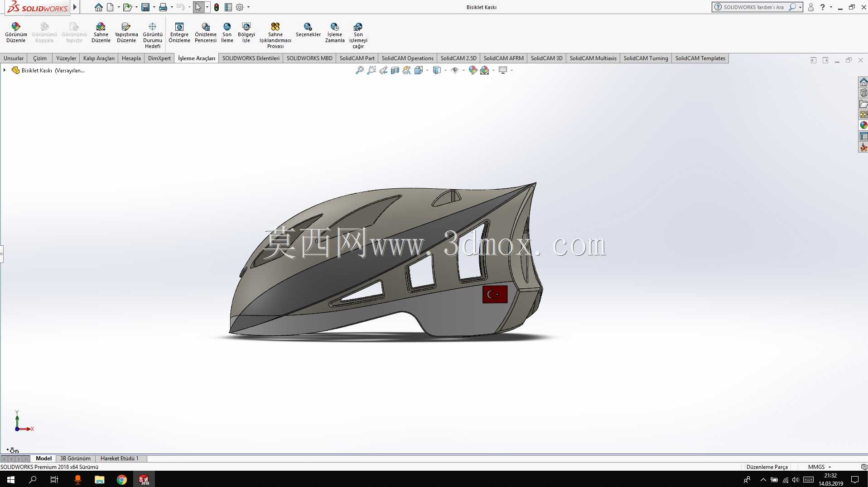Open render Seçenekler options

pyautogui.click(x=308, y=30)
